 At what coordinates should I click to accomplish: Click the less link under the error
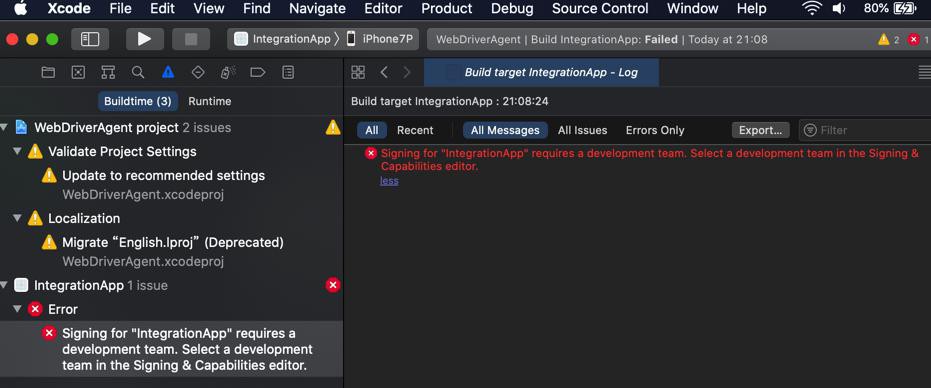point(389,181)
